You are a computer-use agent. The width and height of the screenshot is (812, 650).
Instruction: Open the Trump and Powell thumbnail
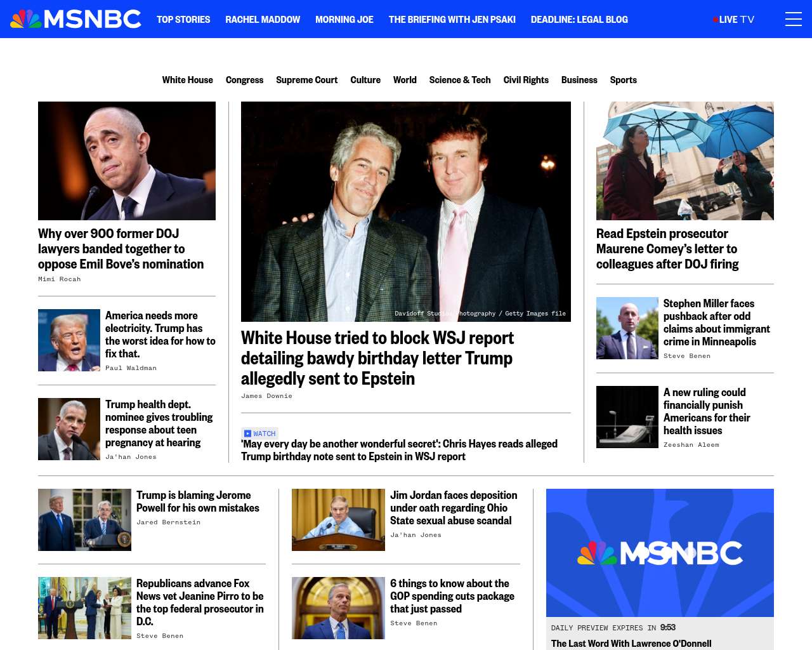point(84,520)
